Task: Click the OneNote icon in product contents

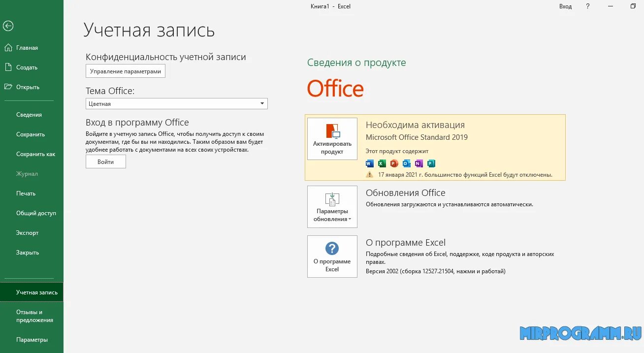Action: coord(419,163)
